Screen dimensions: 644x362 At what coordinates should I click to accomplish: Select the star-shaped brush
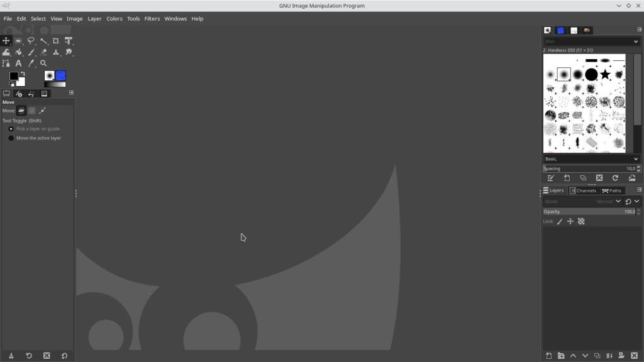click(x=605, y=74)
